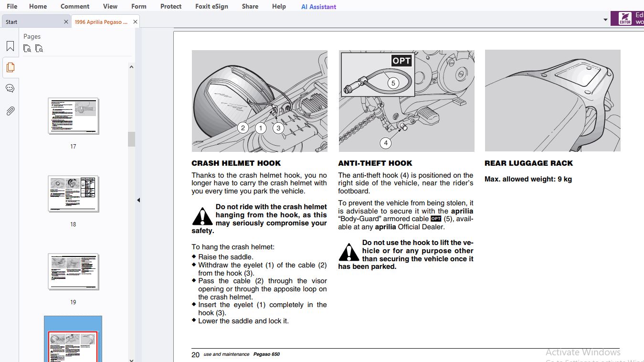Open the Form ribbon tab

click(139, 6)
